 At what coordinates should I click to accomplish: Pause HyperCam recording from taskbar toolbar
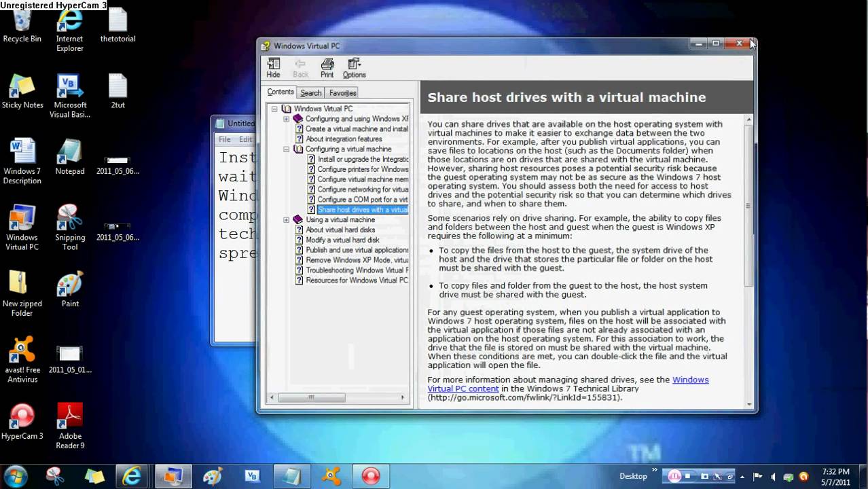click(676, 476)
